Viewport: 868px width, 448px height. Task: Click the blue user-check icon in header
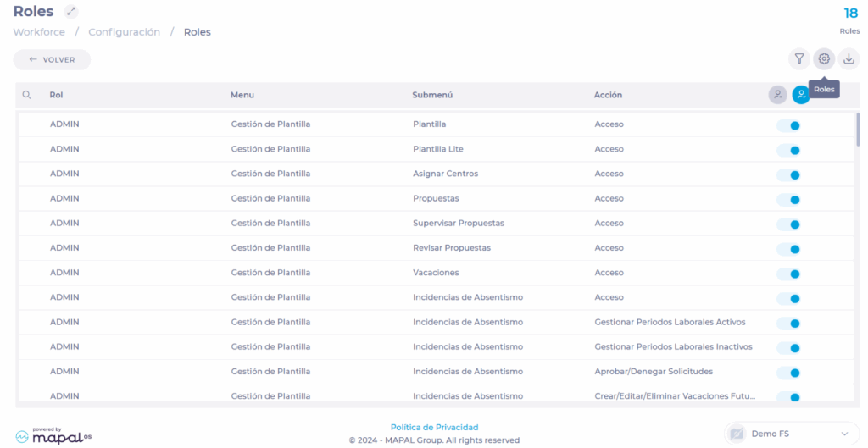800,96
